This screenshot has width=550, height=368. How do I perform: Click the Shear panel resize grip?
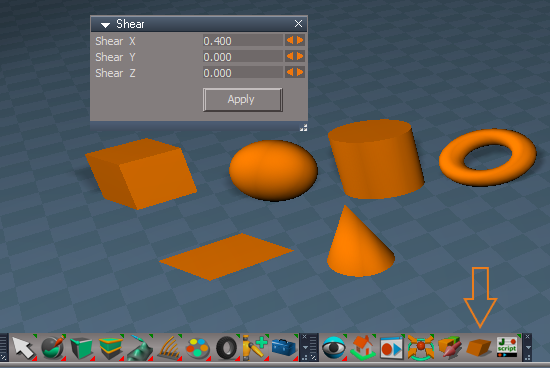304,128
